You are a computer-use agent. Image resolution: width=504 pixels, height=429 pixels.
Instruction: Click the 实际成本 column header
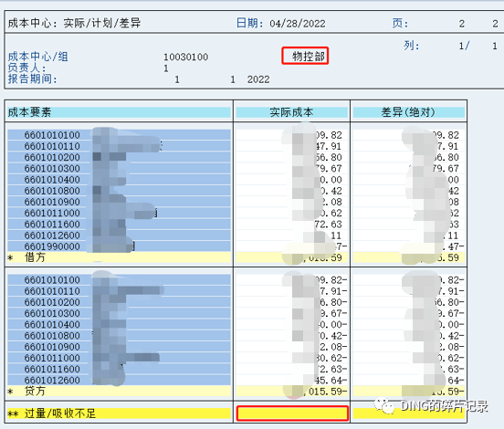coord(291,112)
